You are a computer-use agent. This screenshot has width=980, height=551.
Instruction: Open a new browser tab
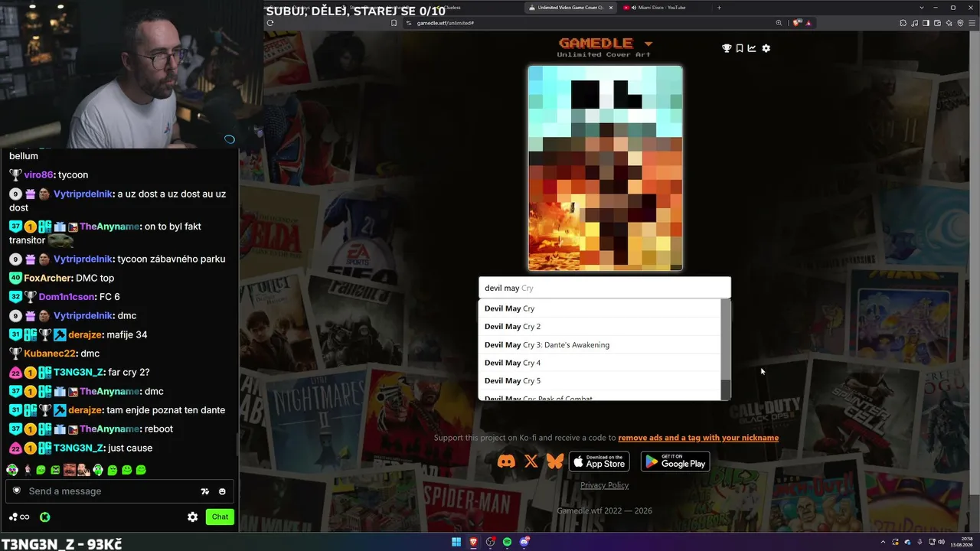(719, 8)
